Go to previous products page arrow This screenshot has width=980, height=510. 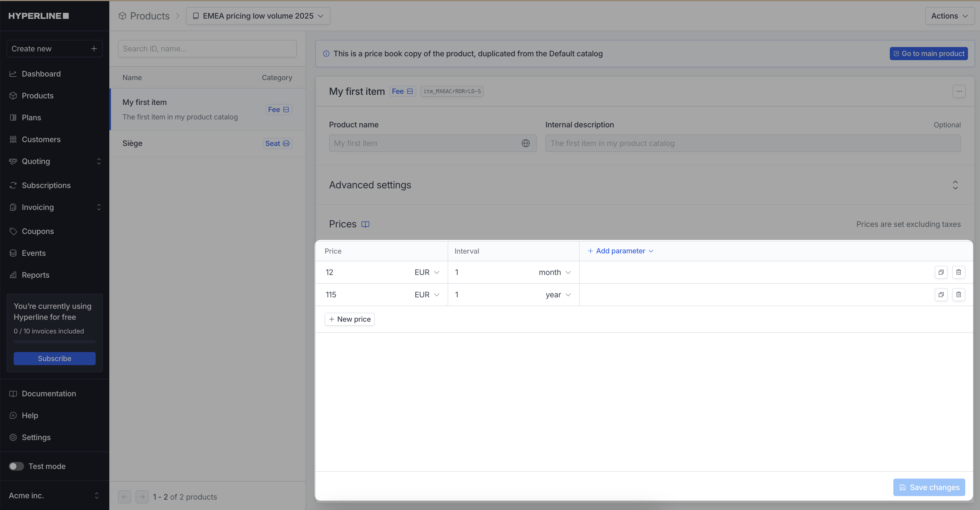pos(124,497)
